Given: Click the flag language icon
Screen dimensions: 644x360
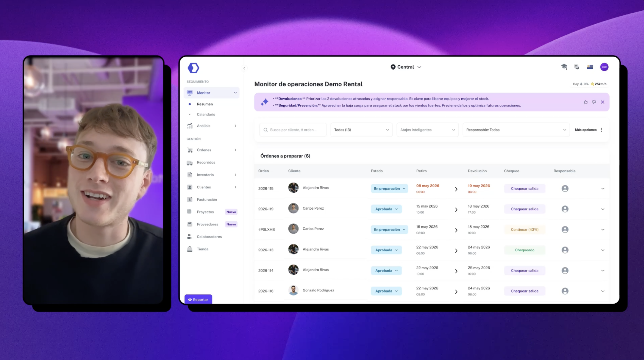Looking at the screenshot, I should pyautogui.click(x=590, y=67).
